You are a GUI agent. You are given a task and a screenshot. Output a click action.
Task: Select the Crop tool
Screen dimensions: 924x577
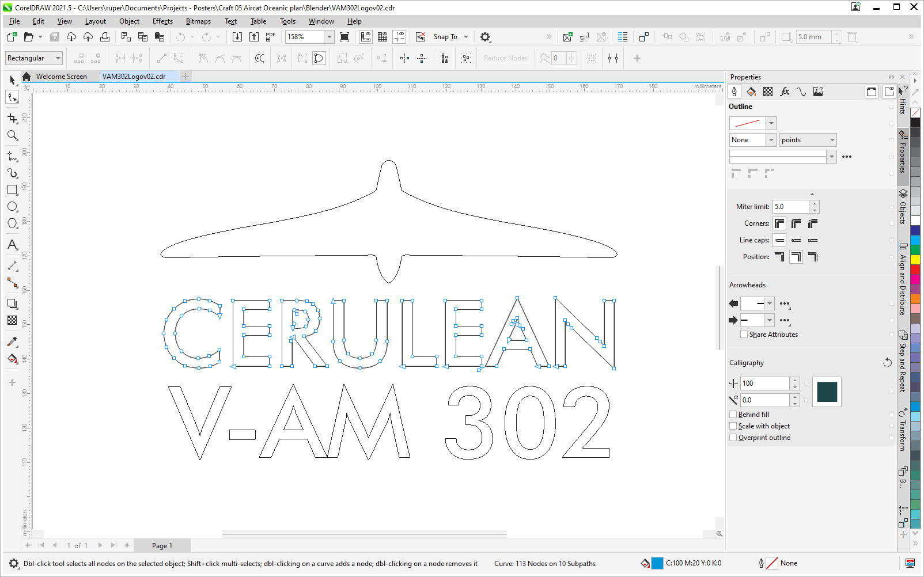pos(12,118)
